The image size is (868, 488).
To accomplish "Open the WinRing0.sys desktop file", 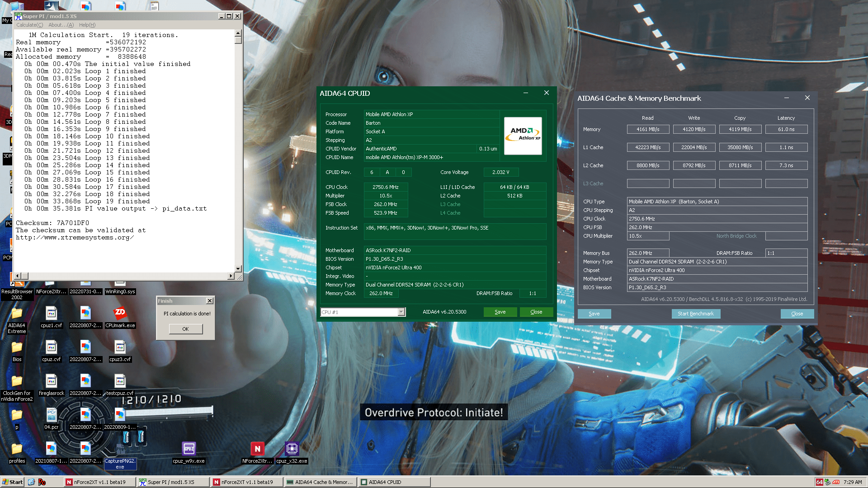I will pyautogui.click(x=120, y=288).
